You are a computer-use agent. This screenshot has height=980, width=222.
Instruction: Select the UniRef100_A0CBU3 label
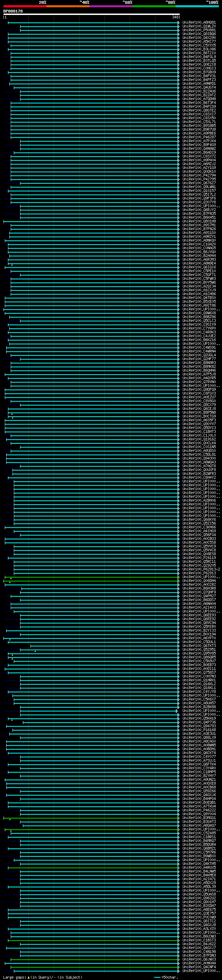point(199,538)
